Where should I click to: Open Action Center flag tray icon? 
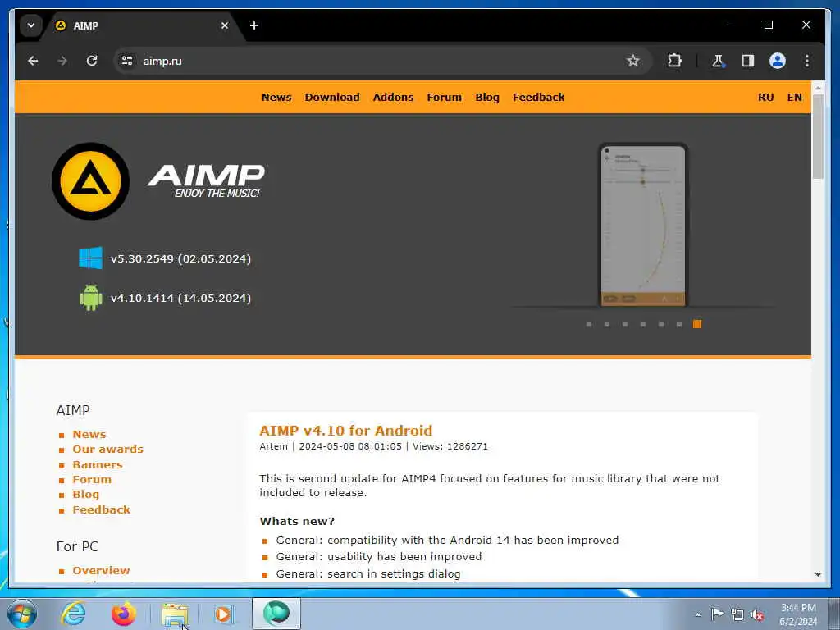pyautogui.click(x=717, y=614)
